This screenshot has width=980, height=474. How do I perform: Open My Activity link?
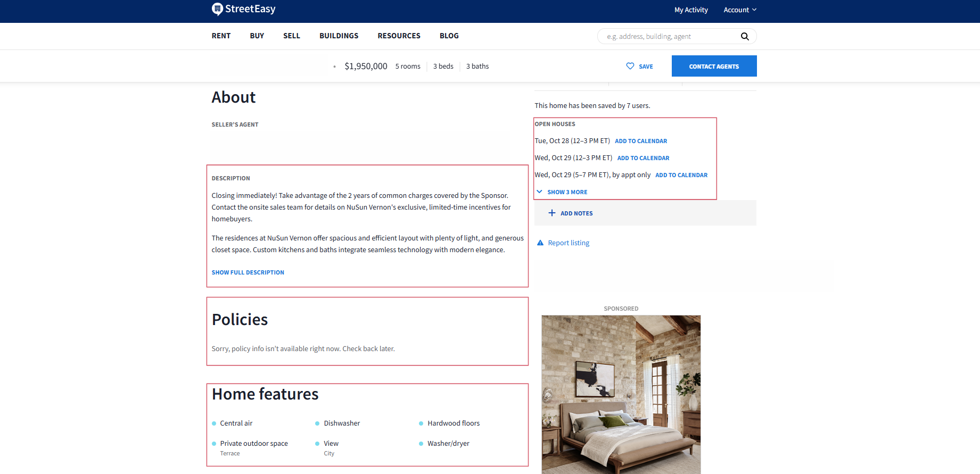[690, 10]
